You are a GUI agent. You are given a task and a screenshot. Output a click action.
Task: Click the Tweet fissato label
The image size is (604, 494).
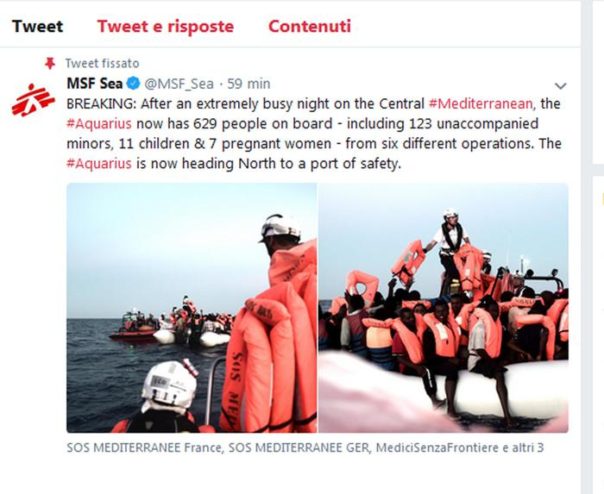pyautogui.click(x=102, y=63)
